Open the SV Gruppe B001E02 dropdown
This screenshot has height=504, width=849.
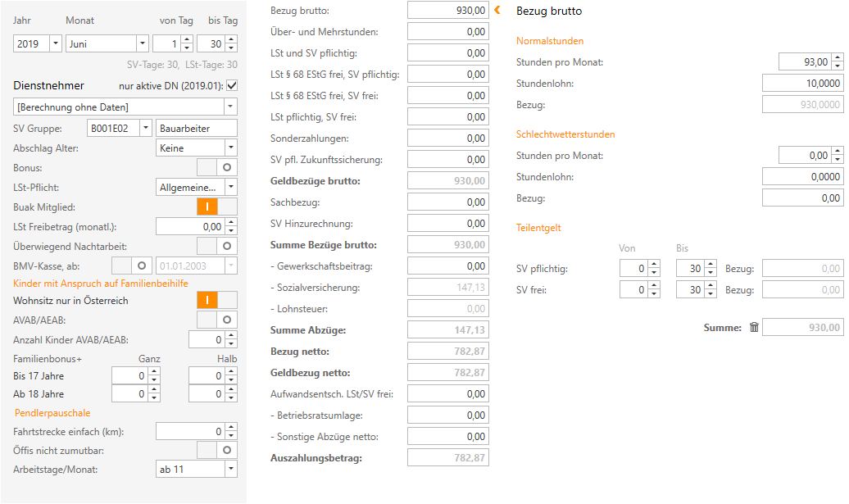coord(146,129)
